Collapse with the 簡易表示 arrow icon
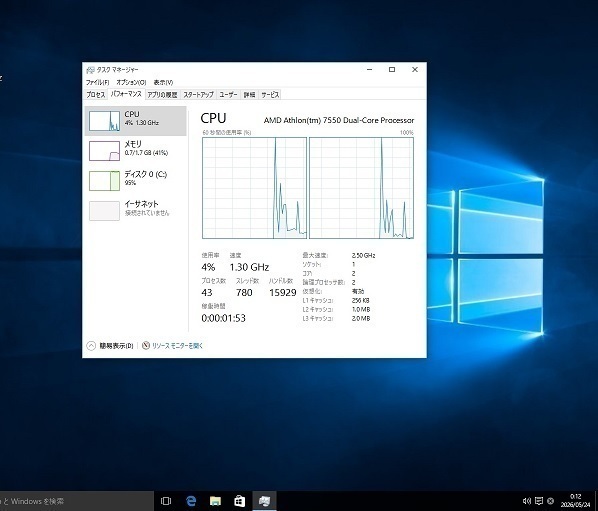598x511 pixels. click(91, 346)
